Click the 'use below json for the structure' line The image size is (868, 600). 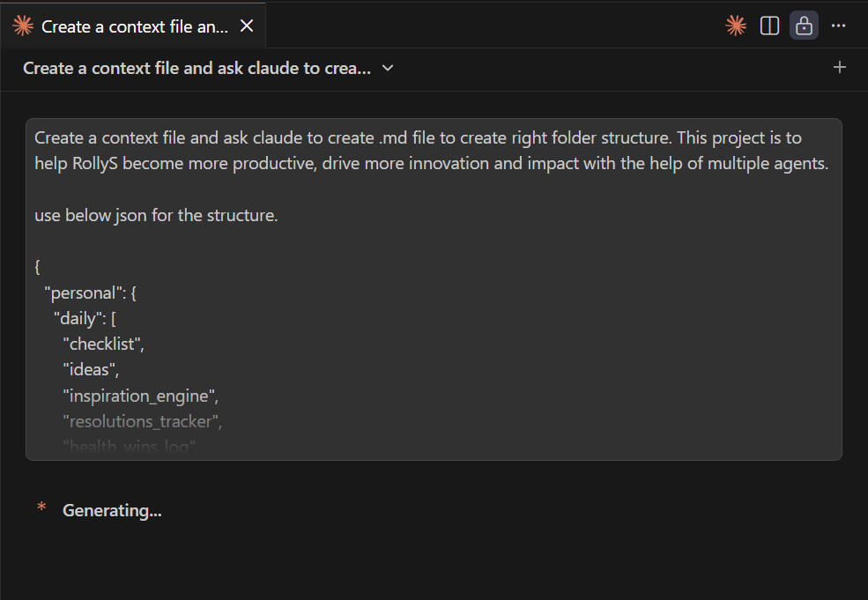(x=156, y=215)
